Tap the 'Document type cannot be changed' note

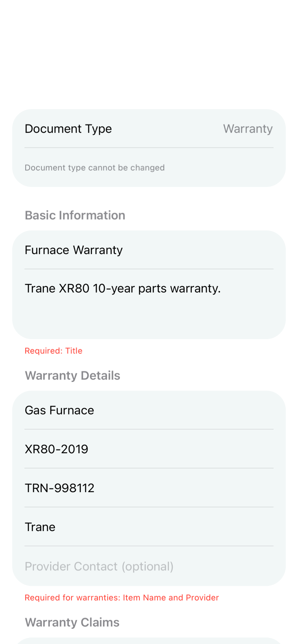coord(94,168)
